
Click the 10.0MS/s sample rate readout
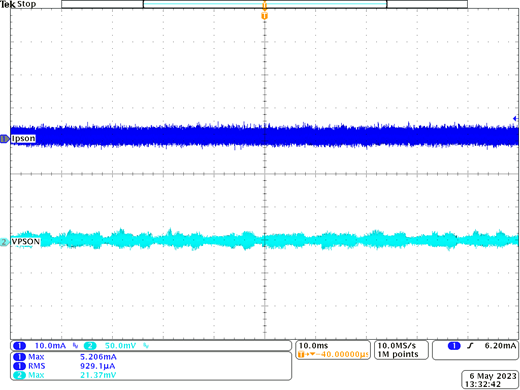(397, 346)
